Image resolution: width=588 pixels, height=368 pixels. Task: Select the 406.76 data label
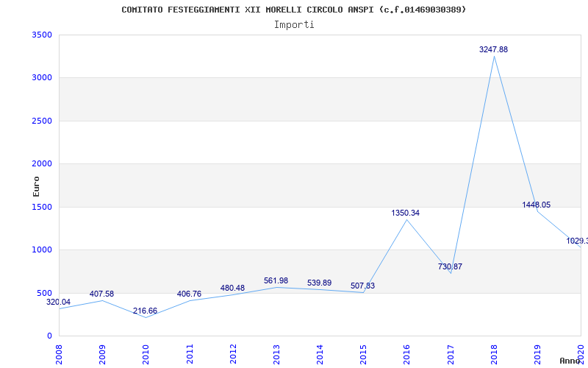[x=189, y=294]
